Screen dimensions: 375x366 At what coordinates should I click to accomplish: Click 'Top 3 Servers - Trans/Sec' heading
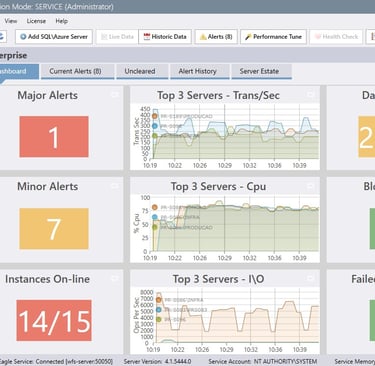pos(218,95)
